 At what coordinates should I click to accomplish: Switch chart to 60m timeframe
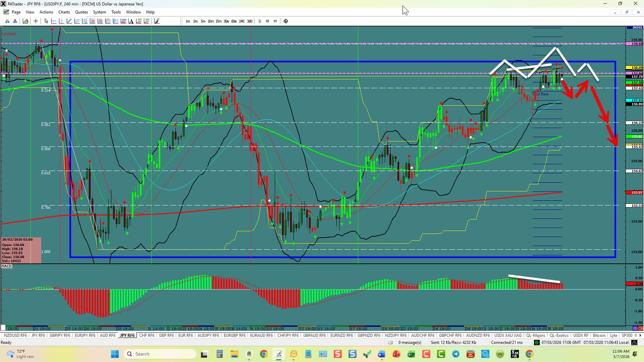(234, 21)
